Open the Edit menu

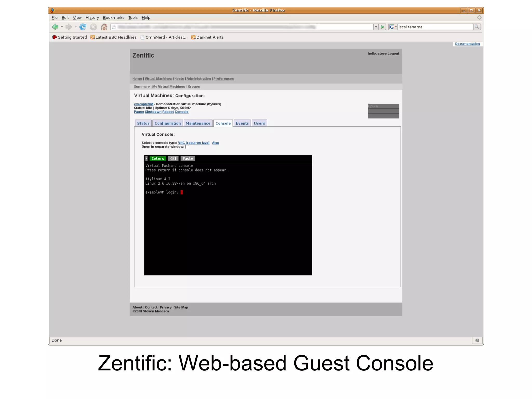(65, 17)
